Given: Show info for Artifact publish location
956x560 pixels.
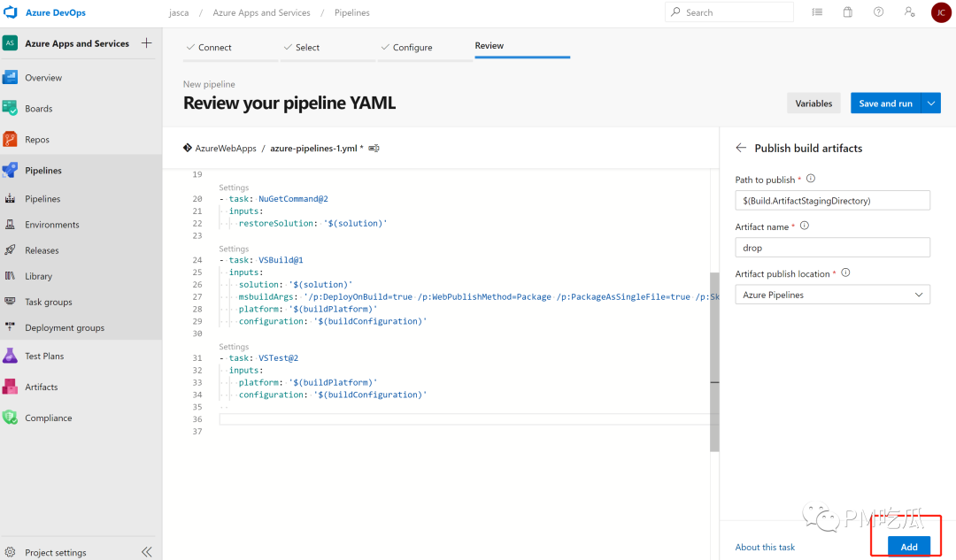Looking at the screenshot, I should (x=845, y=272).
